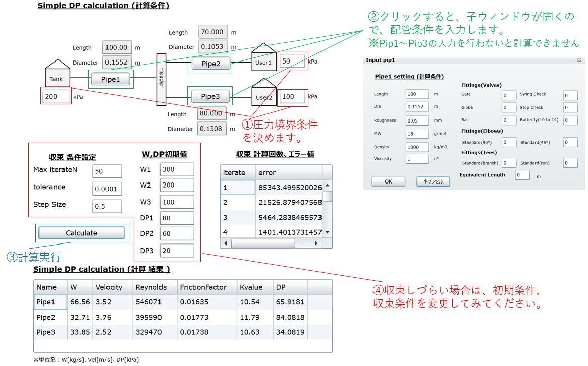Select the Tank pressure field showing 200

56,96
